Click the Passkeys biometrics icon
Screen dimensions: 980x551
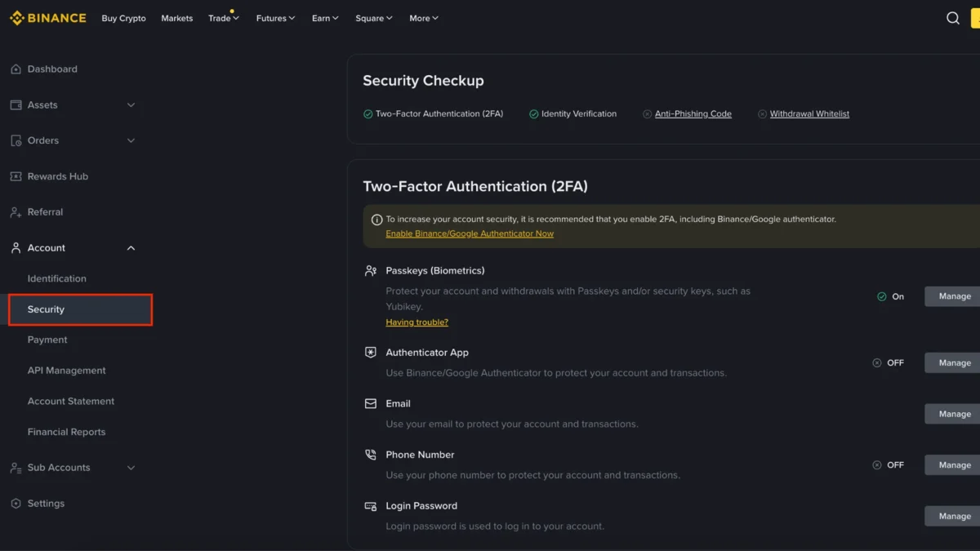pos(371,270)
